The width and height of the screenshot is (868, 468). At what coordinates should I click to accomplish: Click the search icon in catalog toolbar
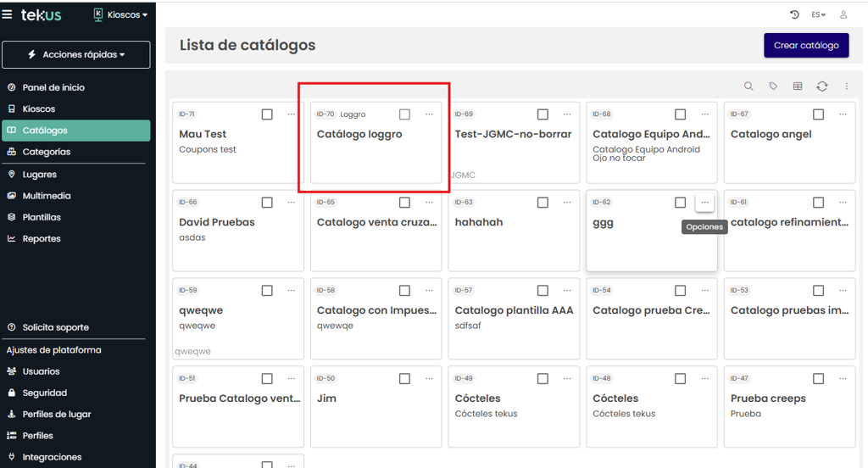coord(748,86)
